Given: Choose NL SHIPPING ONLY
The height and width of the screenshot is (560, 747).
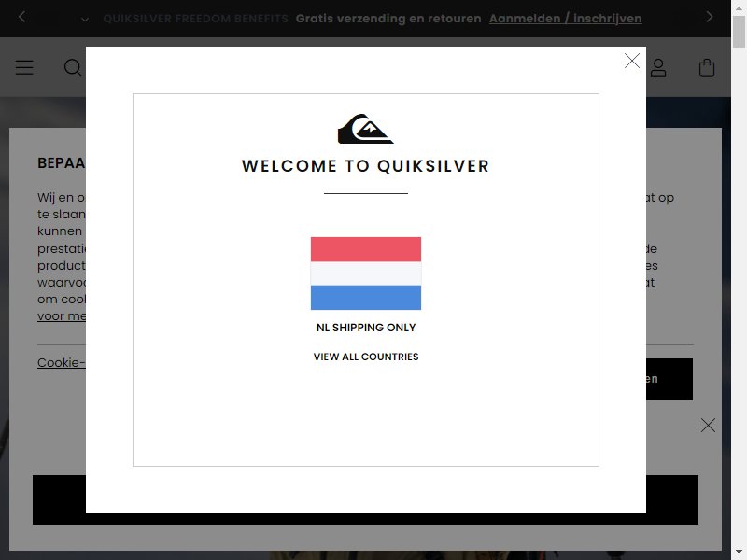Looking at the screenshot, I should tap(366, 328).
